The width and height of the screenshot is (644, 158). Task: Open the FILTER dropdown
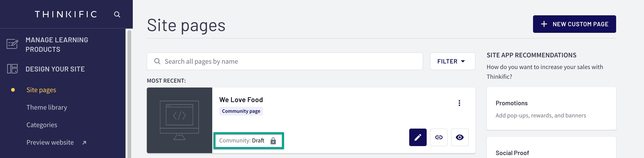click(452, 61)
